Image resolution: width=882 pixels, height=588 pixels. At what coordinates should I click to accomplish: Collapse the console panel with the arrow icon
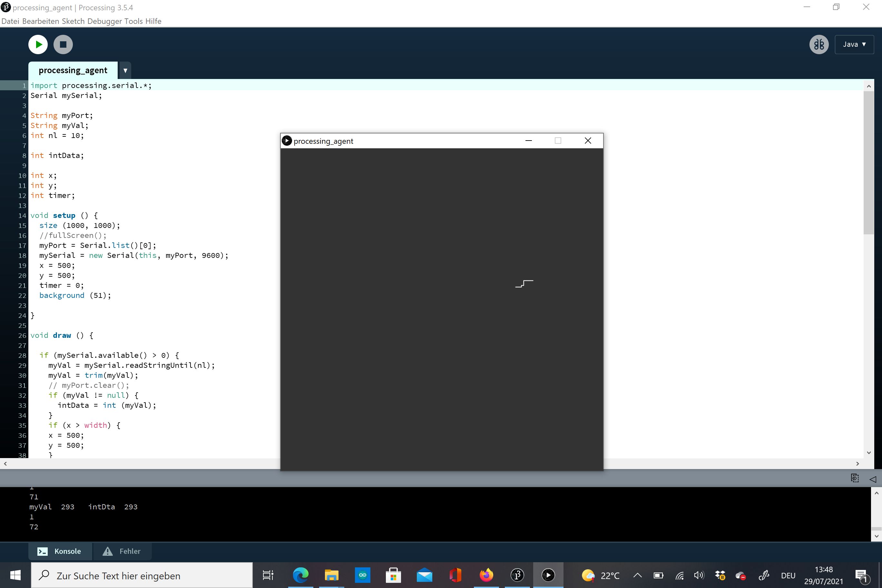click(x=872, y=479)
